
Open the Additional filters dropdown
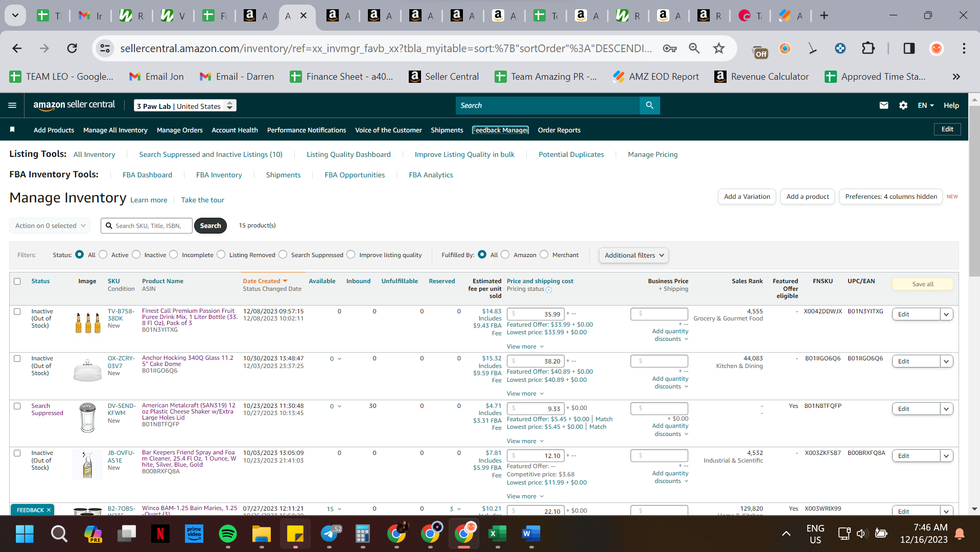pyautogui.click(x=634, y=255)
